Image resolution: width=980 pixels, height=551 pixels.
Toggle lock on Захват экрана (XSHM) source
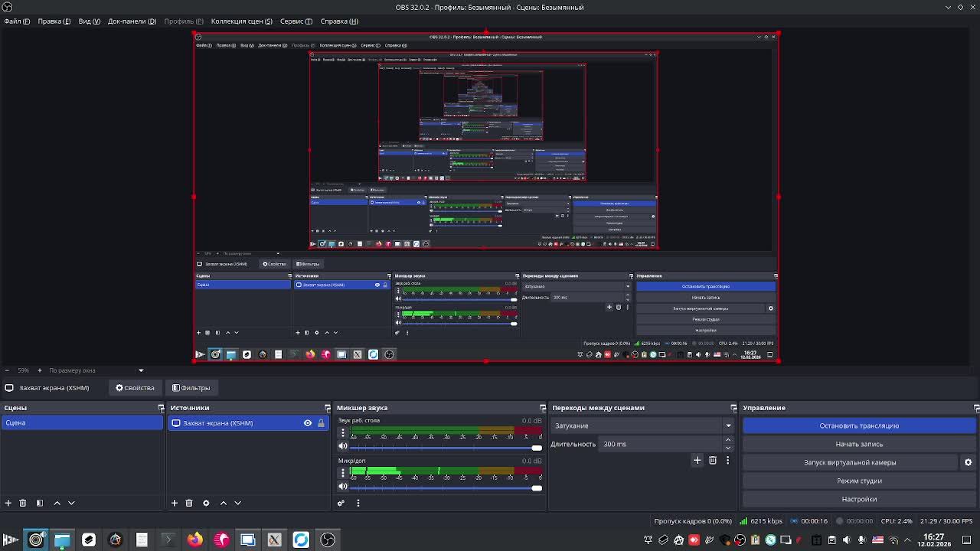click(x=321, y=423)
